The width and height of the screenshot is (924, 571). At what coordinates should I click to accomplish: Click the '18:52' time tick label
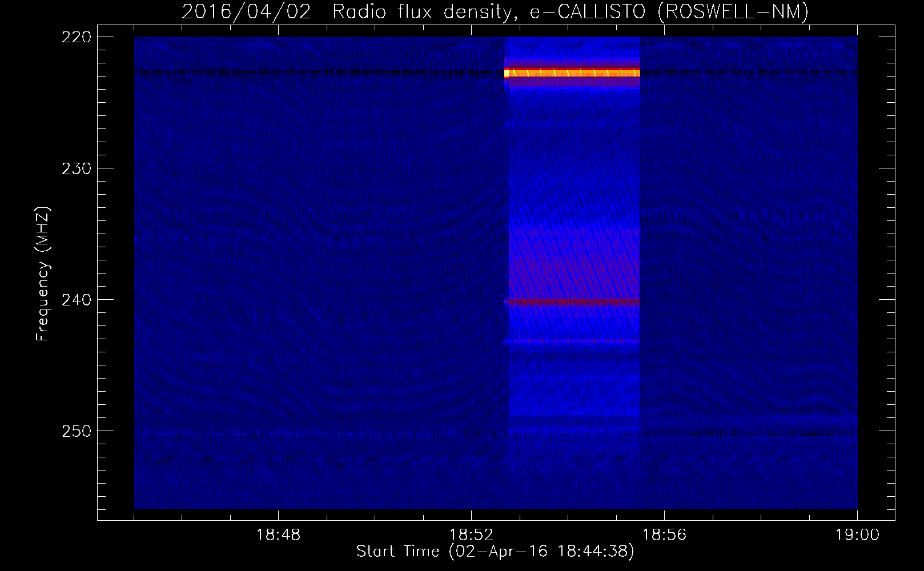(x=471, y=535)
